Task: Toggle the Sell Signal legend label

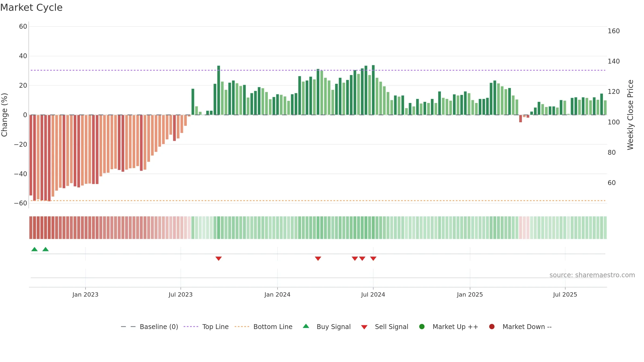Action: point(391,327)
